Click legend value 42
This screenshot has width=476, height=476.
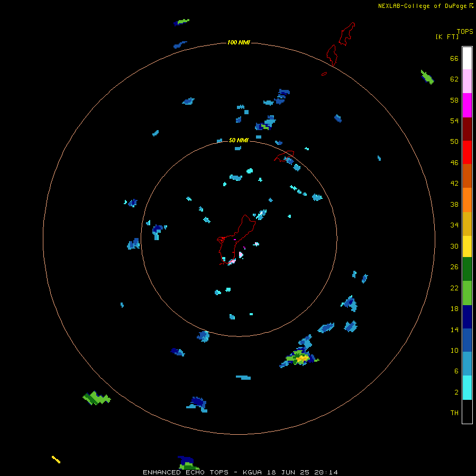point(454,183)
